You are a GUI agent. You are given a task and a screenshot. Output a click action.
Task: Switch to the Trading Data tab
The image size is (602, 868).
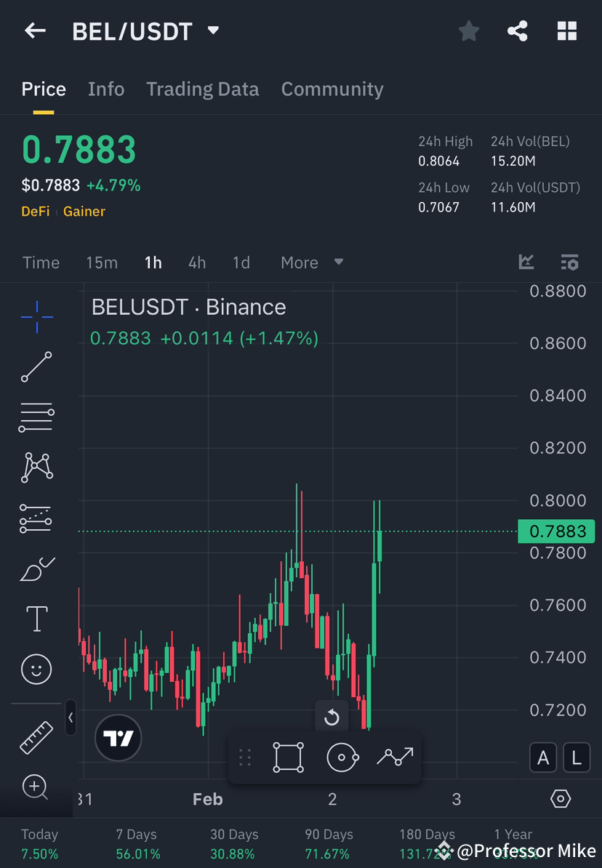coord(203,89)
